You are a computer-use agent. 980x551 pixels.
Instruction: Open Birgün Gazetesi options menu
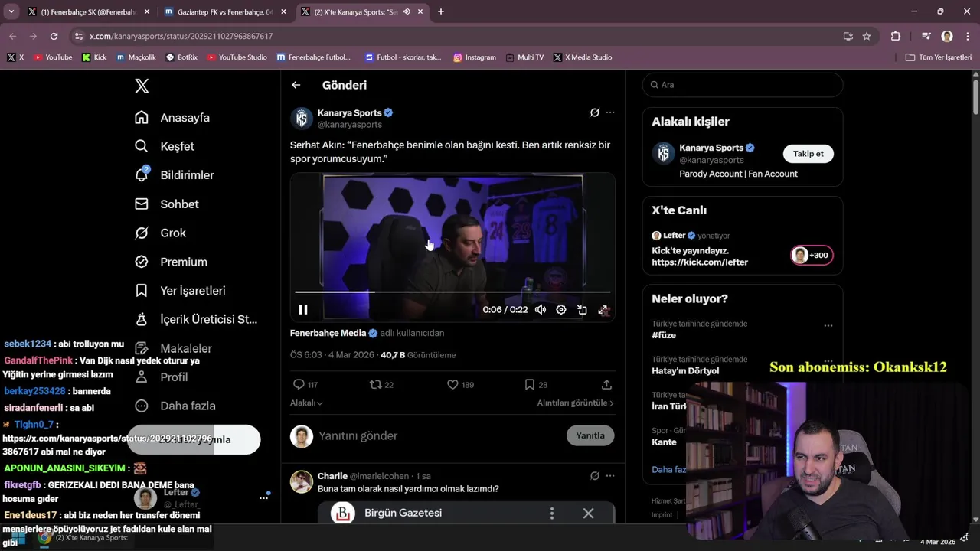pyautogui.click(x=552, y=514)
